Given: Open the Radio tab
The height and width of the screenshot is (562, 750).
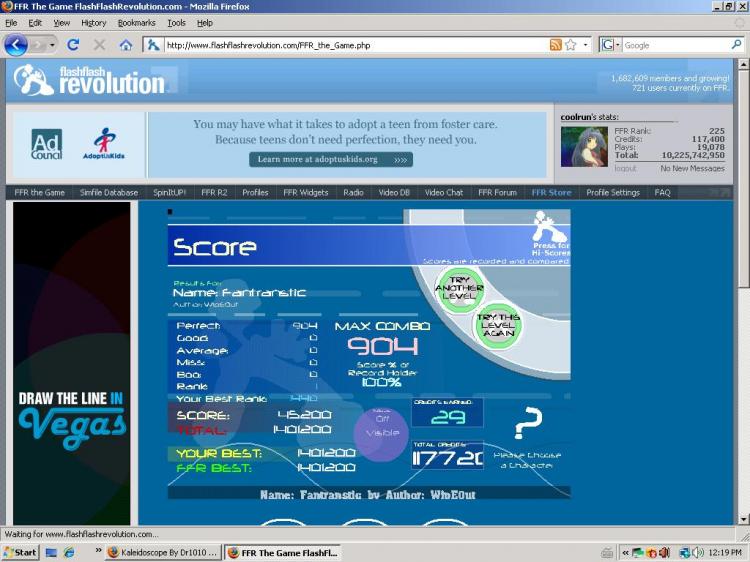Looking at the screenshot, I should tap(353, 192).
